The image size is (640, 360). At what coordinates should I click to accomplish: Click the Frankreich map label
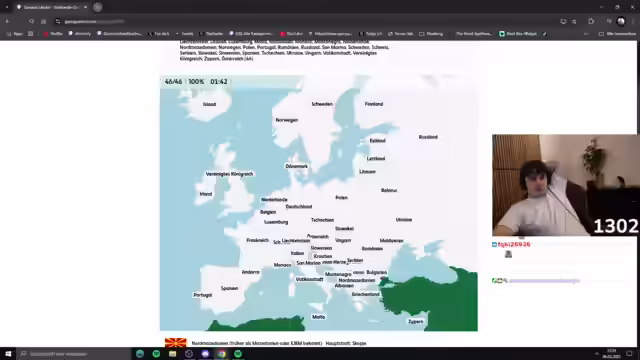258,240
